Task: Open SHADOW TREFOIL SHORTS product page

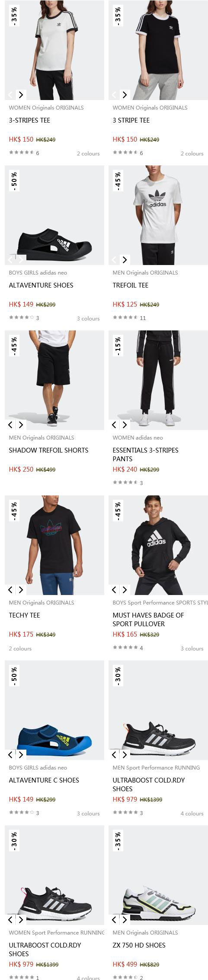Action: [48, 450]
